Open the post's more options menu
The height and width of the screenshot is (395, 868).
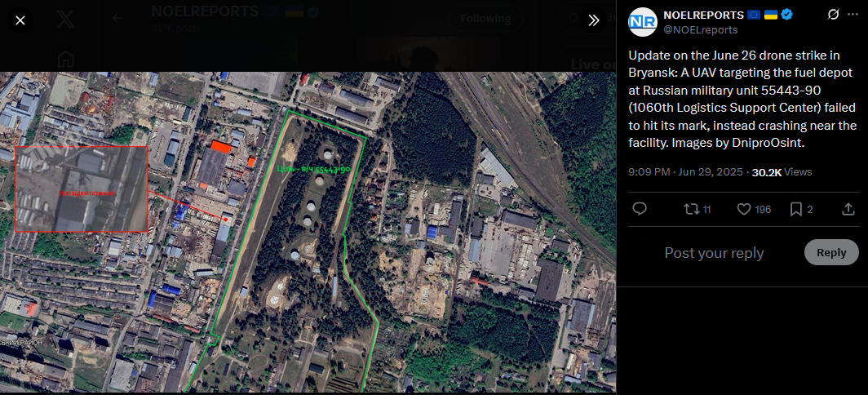(x=852, y=15)
